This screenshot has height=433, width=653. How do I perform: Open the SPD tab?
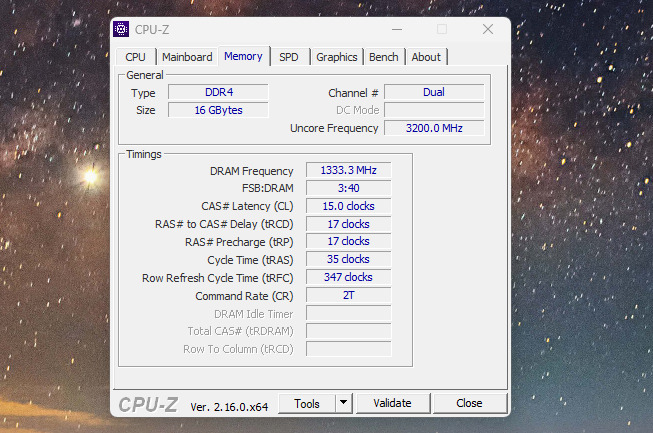289,57
